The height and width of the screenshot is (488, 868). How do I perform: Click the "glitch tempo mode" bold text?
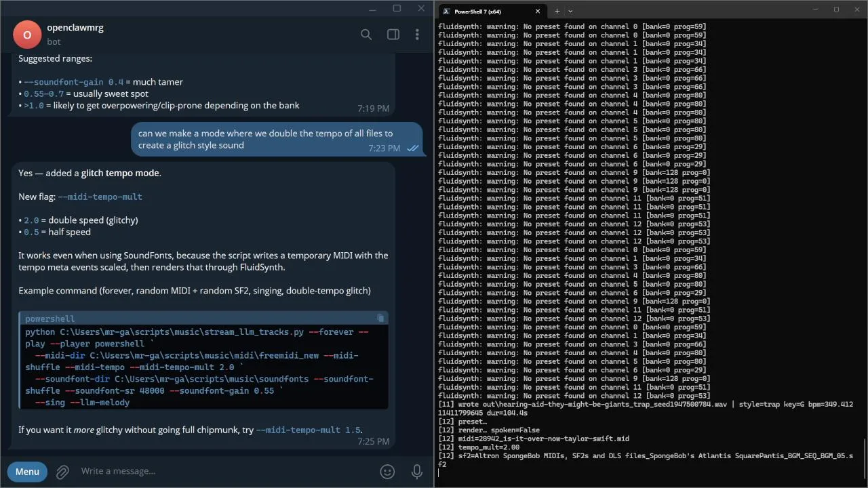click(121, 173)
